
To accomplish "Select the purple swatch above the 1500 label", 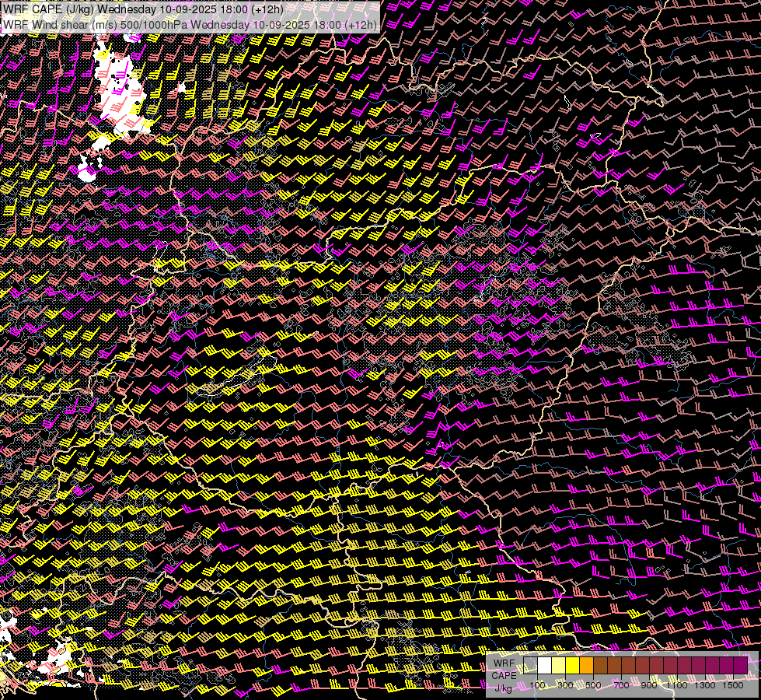I will tap(740, 666).
